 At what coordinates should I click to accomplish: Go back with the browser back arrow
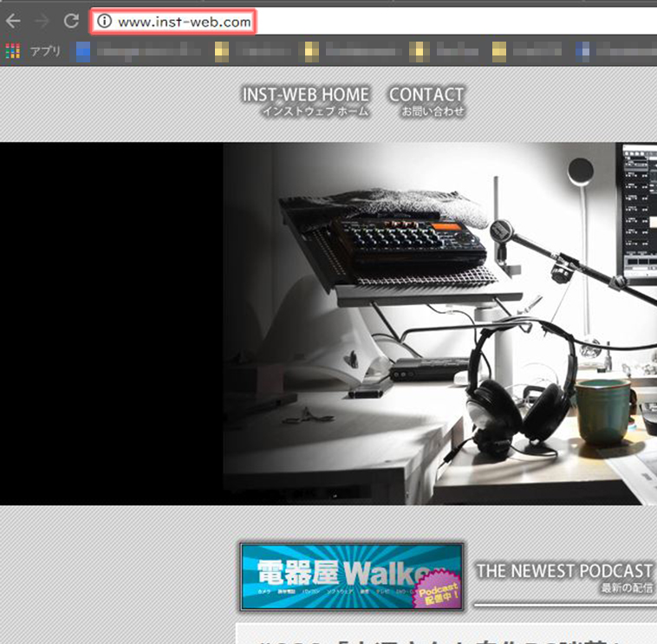coord(13,21)
